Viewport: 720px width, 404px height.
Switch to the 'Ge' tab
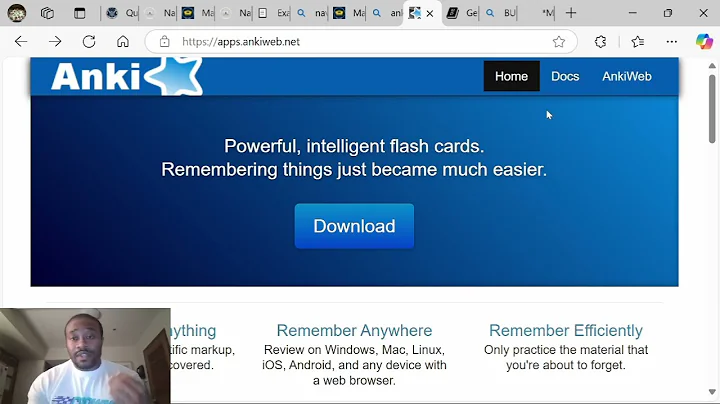coord(462,13)
